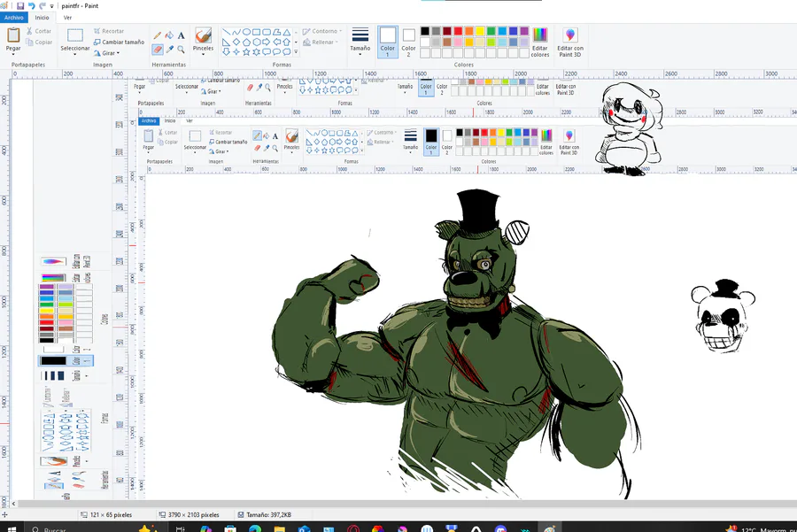Choose the Down arrow shape
Image resolution: width=797 pixels, height=532 pixels.
point(226,52)
